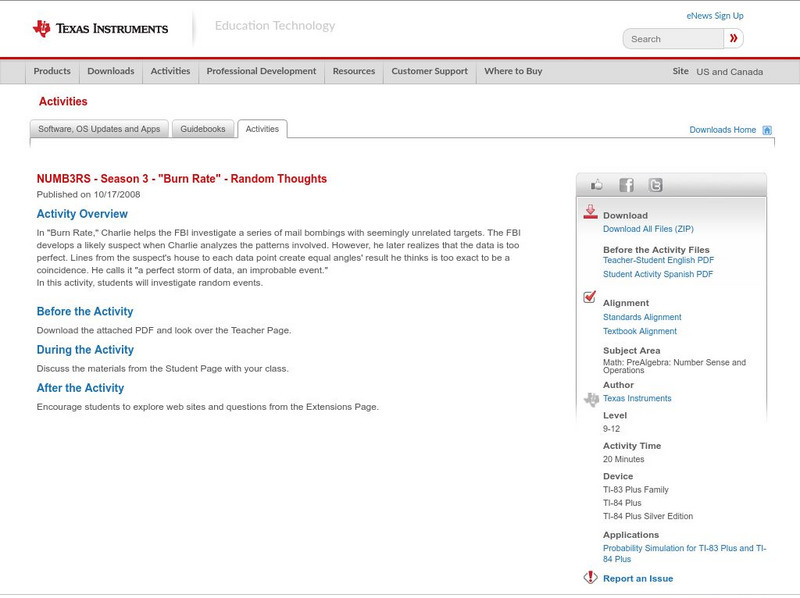The height and width of the screenshot is (598, 800).
Task: Click the Published on 10/17/2008 text
Action: [x=88, y=194]
